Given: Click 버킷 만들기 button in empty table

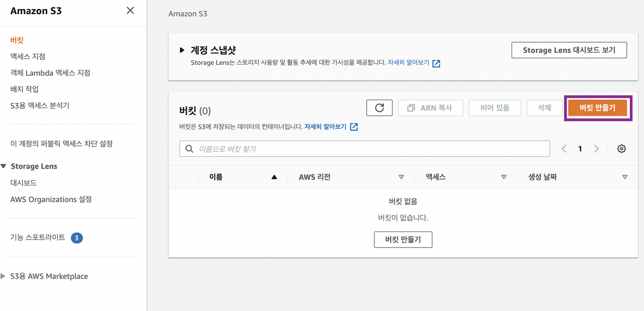Looking at the screenshot, I should [403, 240].
